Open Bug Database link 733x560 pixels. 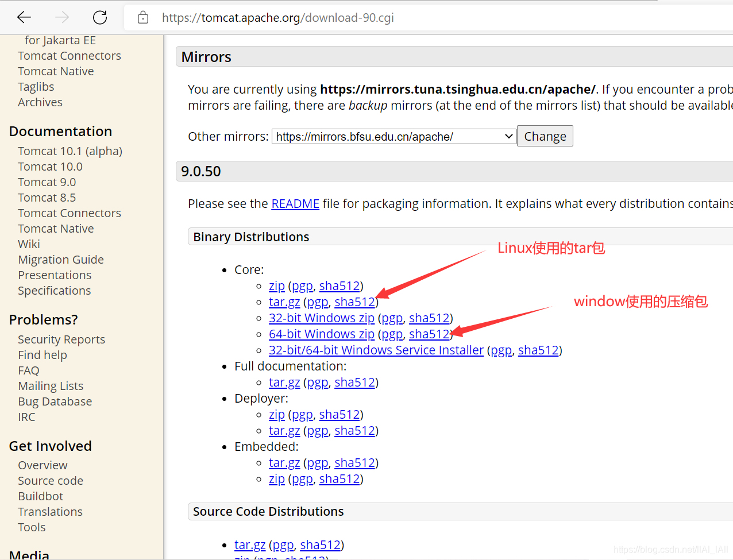point(55,401)
